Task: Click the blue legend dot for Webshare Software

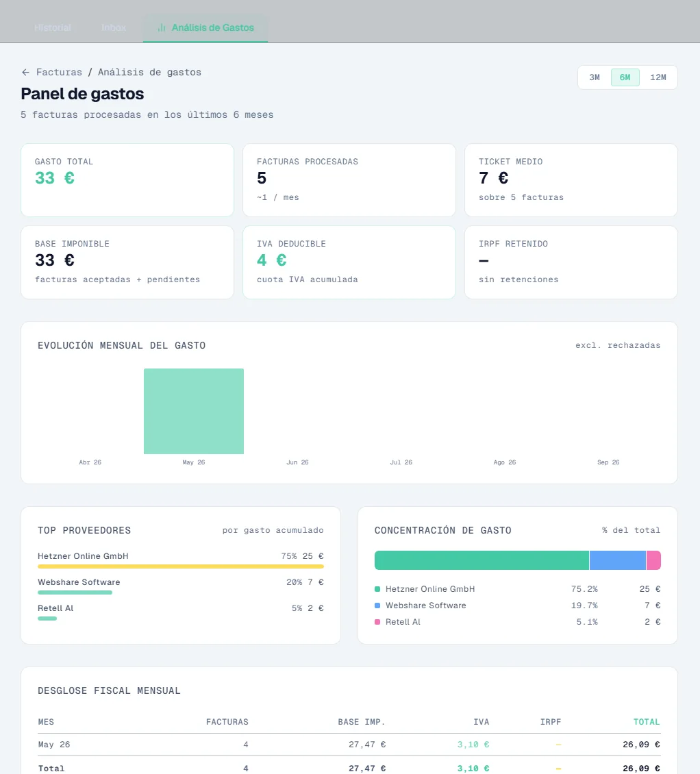Action: tap(377, 606)
